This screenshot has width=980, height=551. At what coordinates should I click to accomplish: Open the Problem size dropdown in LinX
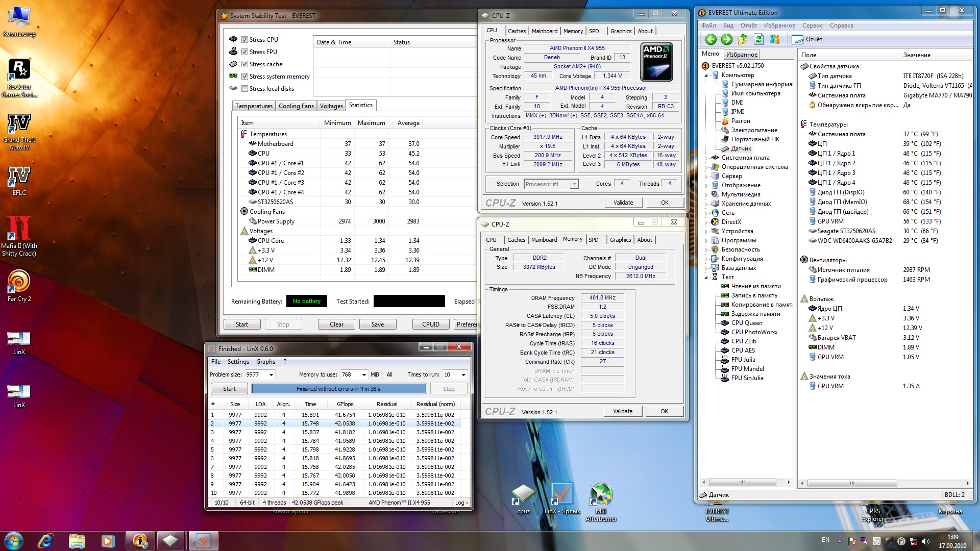pos(271,374)
